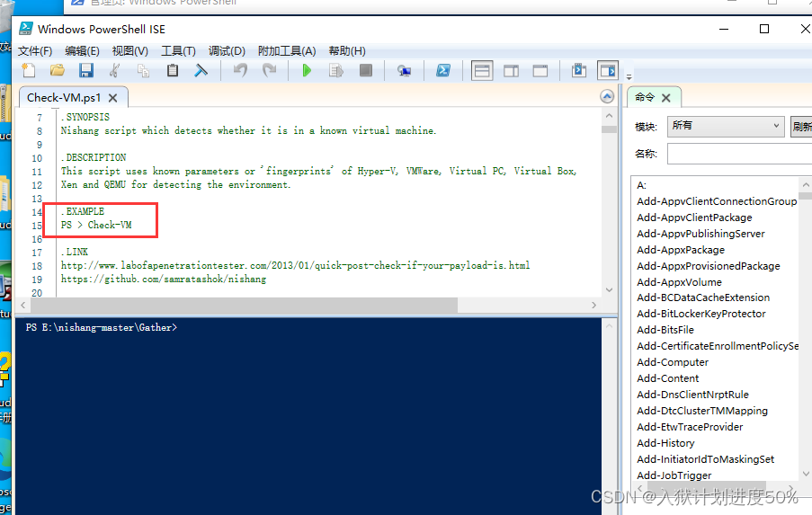Show command window icon
This screenshot has width=812, height=515.
click(x=579, y=70)
